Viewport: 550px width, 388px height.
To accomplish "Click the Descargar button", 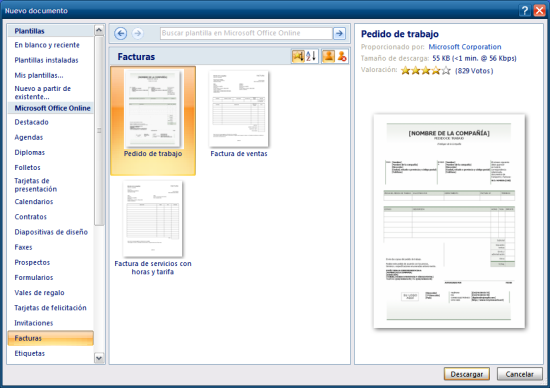I will coord(467,374).
